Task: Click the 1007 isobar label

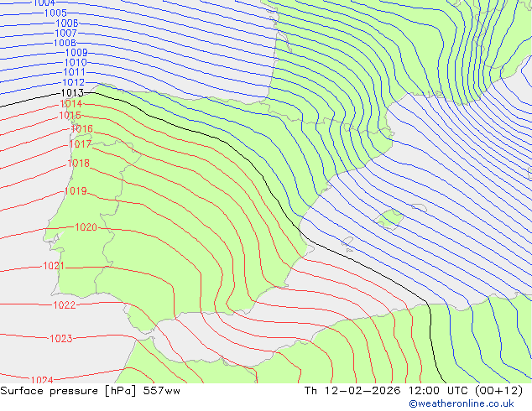Action: click(x=65, y=34)
